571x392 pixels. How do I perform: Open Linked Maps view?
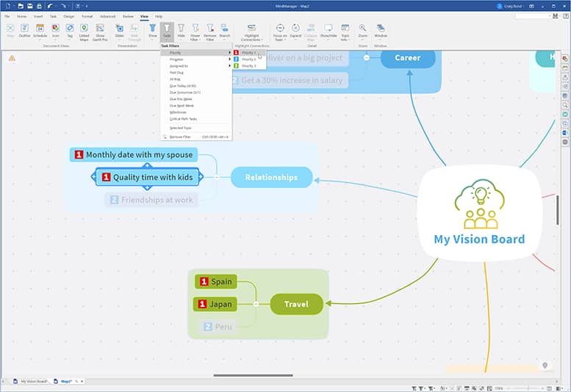pos(84,32)
